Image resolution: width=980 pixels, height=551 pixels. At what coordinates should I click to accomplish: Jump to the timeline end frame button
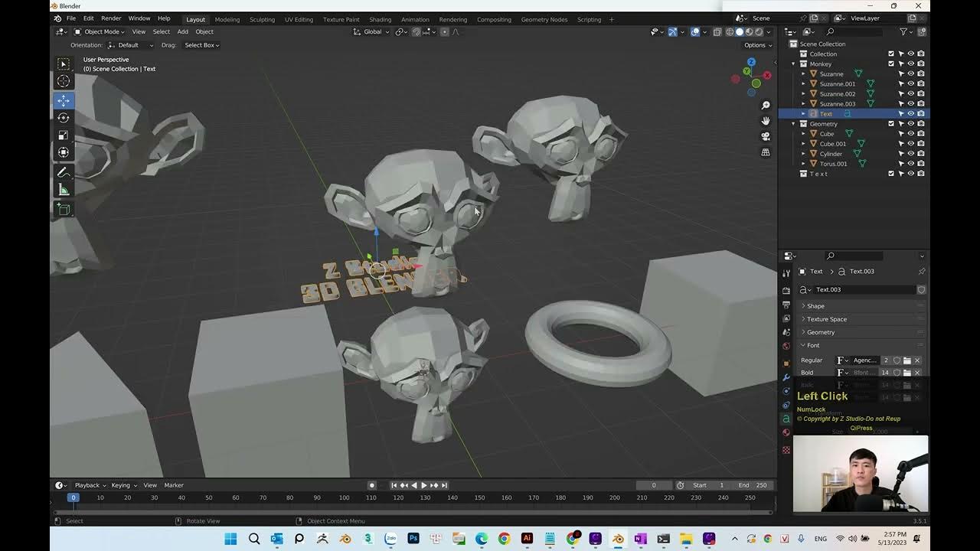tap(444, 485)
